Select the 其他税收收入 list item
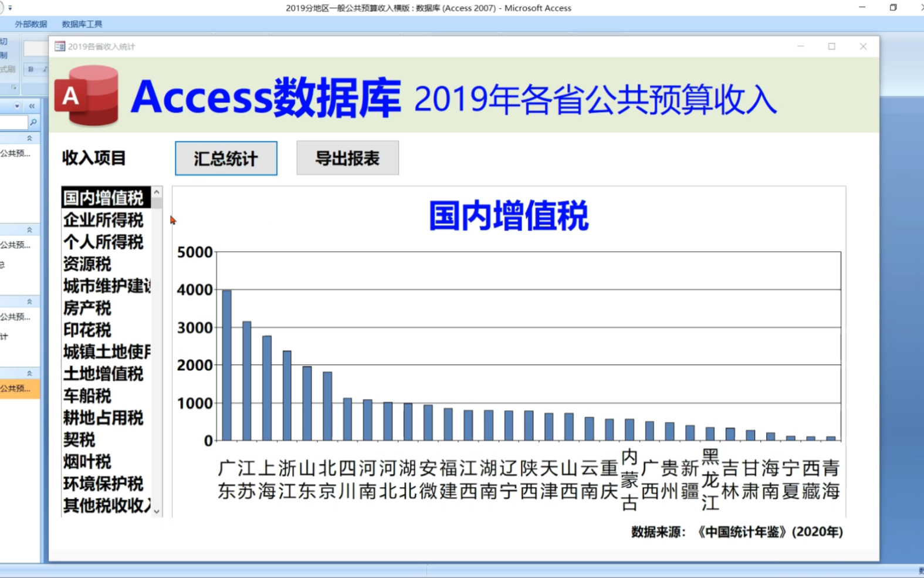The height and width of the screenshot is (578, 924). (106, 505)
